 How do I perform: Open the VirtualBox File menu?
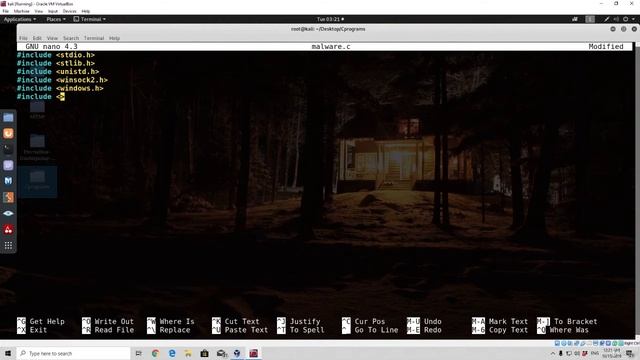coord(6,11)
